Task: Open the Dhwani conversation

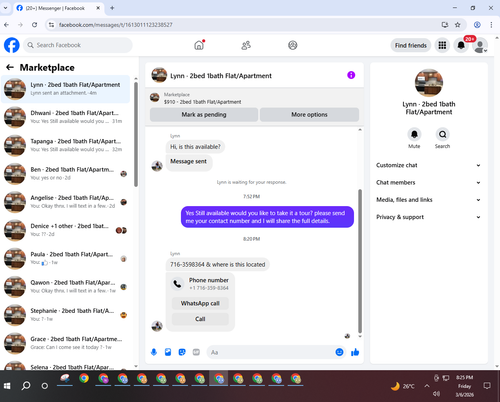Action: (66, 117)
